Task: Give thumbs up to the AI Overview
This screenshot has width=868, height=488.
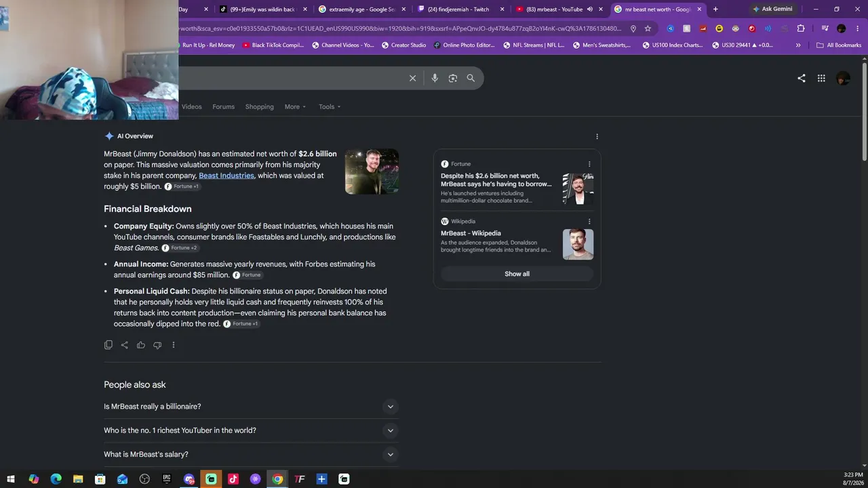Action: click(x=141, y=345)
